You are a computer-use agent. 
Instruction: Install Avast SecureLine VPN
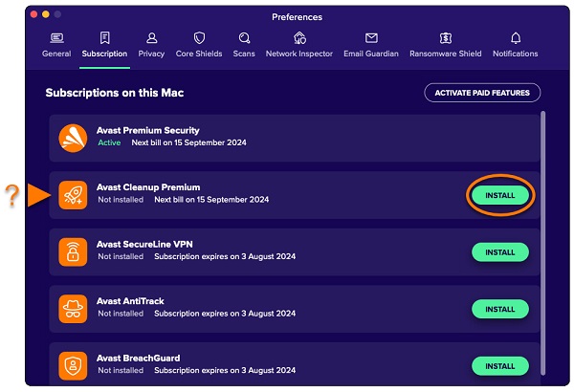[x=499, y=252]
